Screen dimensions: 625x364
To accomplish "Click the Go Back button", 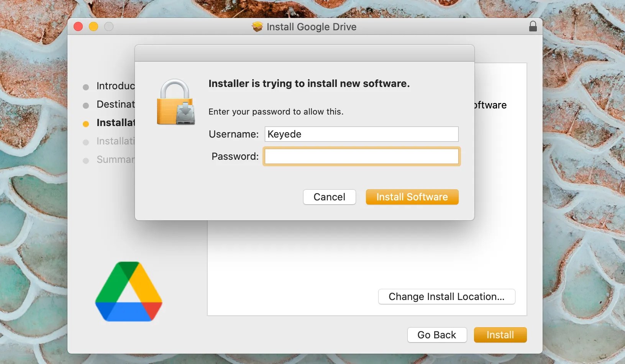I will tap(437, 334).
